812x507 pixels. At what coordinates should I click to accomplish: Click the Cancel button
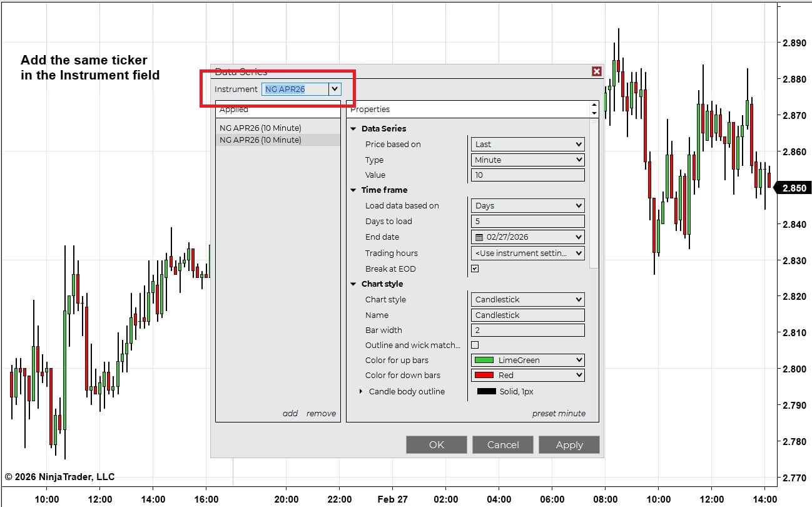click(x=503, y=444)
